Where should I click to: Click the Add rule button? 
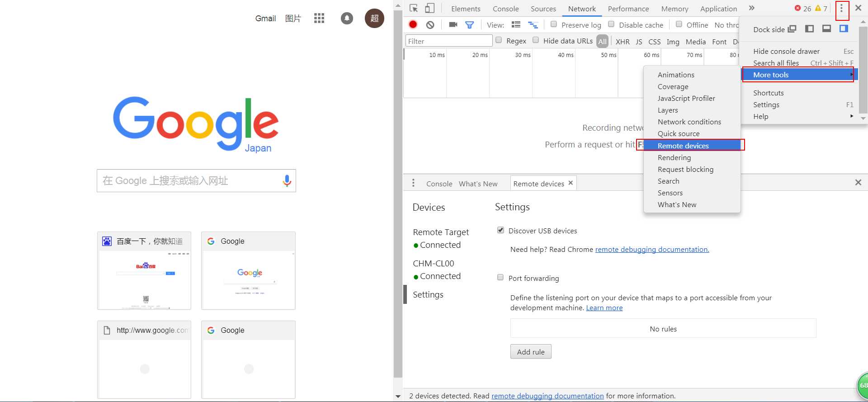click(x=531, y=351)
